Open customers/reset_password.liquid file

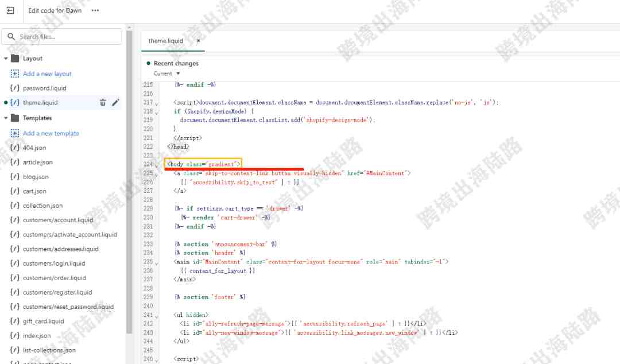(x=68, y=307)
